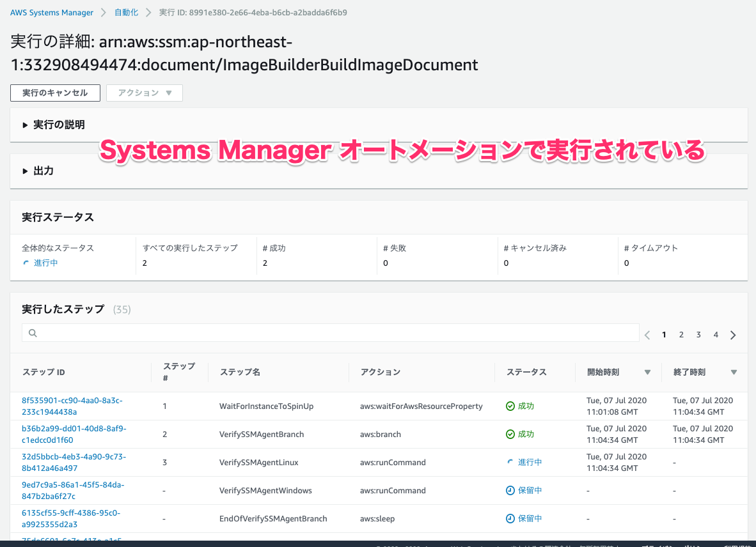Image resolution: width=756 pixels, height=547 pixels.
Task: Click the EndOfVerifySSMAgentBranch step name
Action: pyautogui.click(x=273, y=519)
